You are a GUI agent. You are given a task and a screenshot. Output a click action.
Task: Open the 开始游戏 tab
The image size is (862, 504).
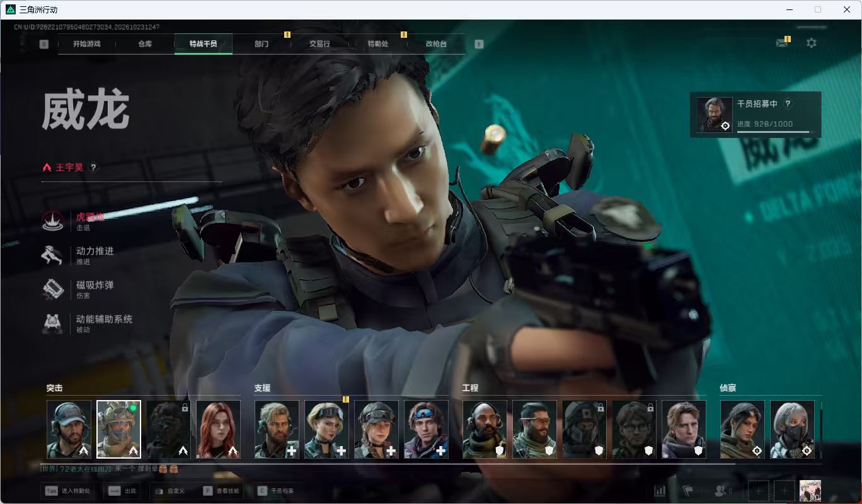[x=86, y=44]
